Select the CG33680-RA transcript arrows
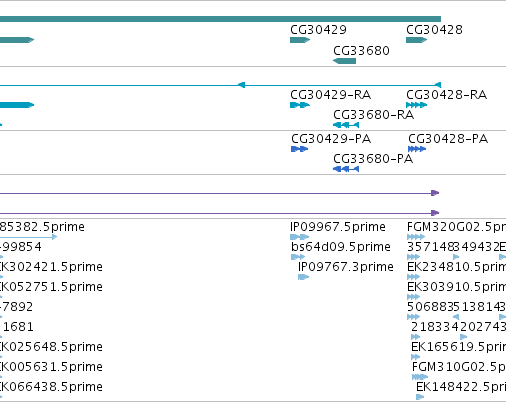This screenshot has width=506, height=402. [x=346, y=125]
